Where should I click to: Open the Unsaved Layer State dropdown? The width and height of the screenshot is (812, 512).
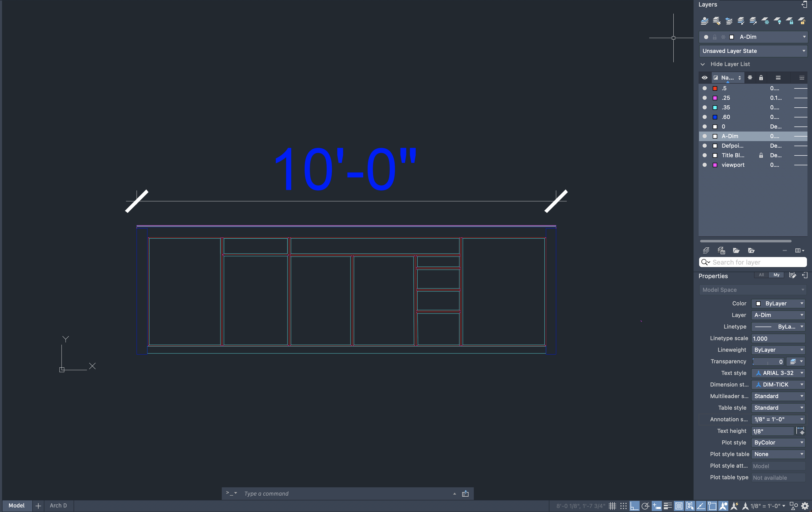[753, 51]
